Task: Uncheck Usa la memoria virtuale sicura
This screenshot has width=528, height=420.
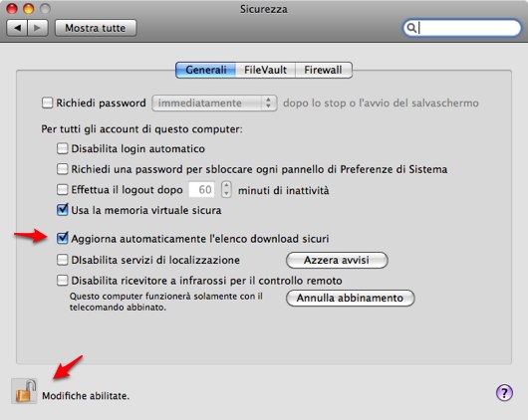Action: click(63, 210)
